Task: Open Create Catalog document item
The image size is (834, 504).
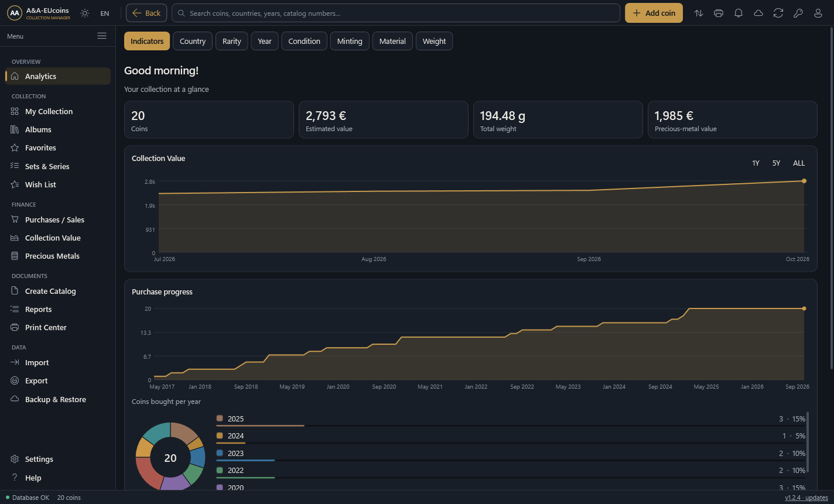Action: (57, 291)
